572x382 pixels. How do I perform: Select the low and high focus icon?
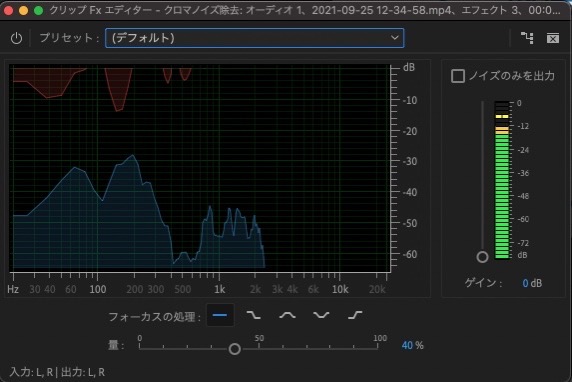click(321, 315)
